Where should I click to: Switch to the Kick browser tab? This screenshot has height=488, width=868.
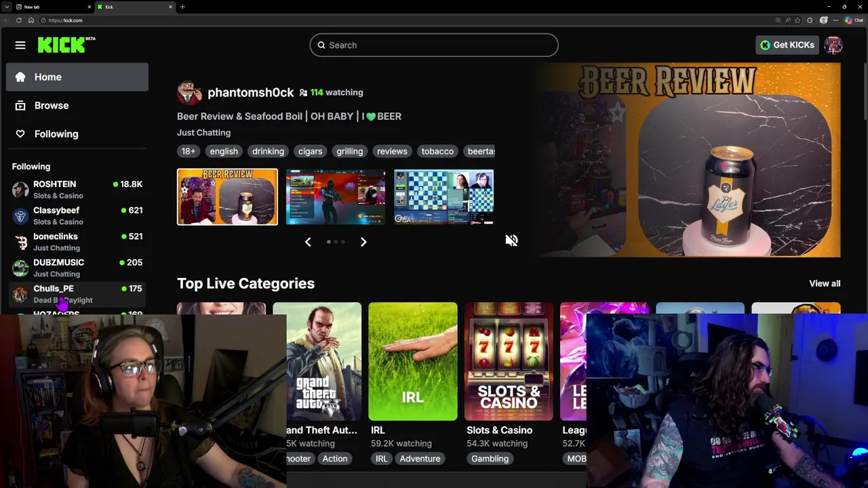coord(134,7)
